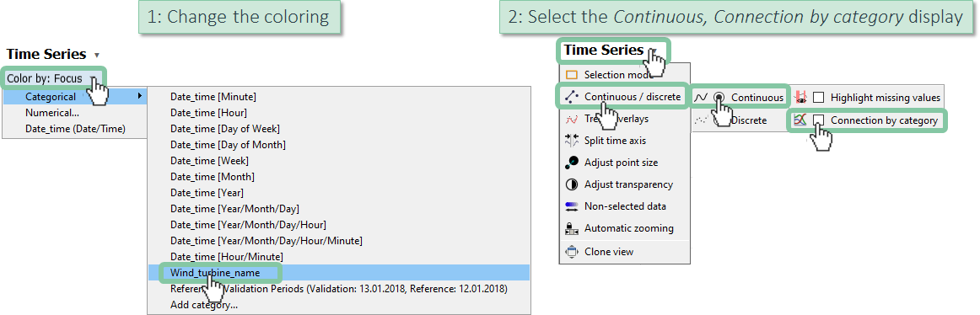The width and height of the screenshot is (980, 315).
Task: Expand the Categorical submenu
Action: [73, 97]
